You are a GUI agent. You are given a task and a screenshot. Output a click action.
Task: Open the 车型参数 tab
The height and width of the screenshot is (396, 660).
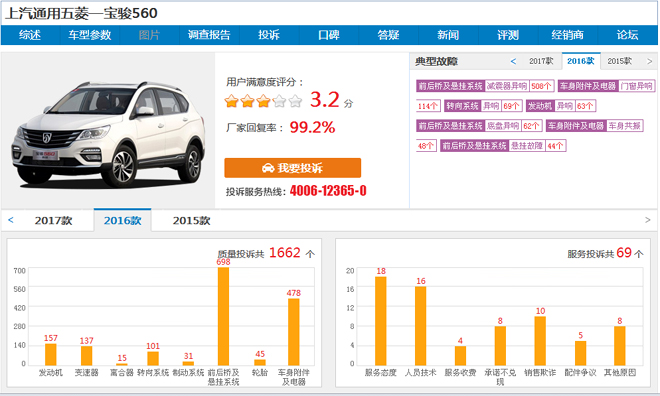point(90,35)
